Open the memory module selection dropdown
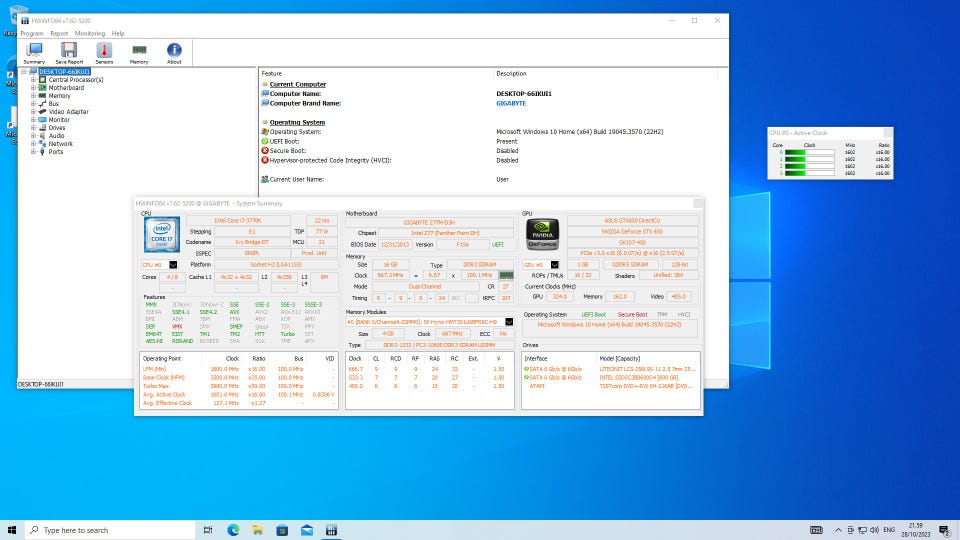Viewport: 960px width, 540px height. pos(508,322)
